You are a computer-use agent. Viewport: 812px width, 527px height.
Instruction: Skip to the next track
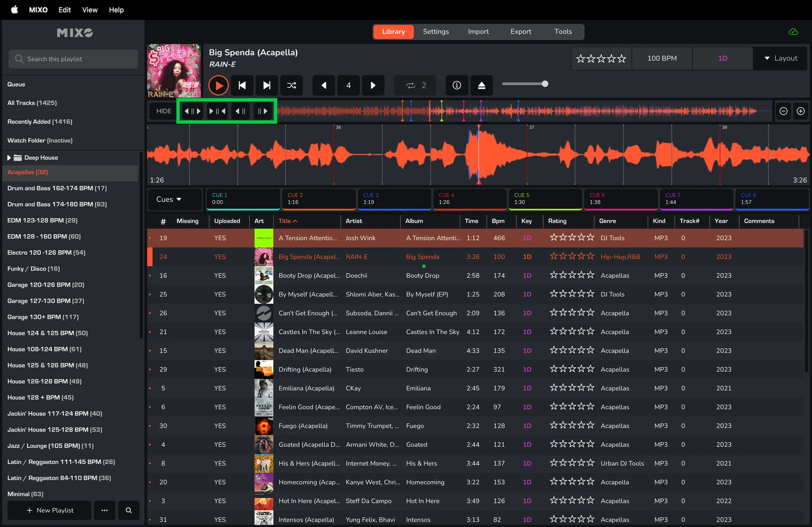[267, 85]
